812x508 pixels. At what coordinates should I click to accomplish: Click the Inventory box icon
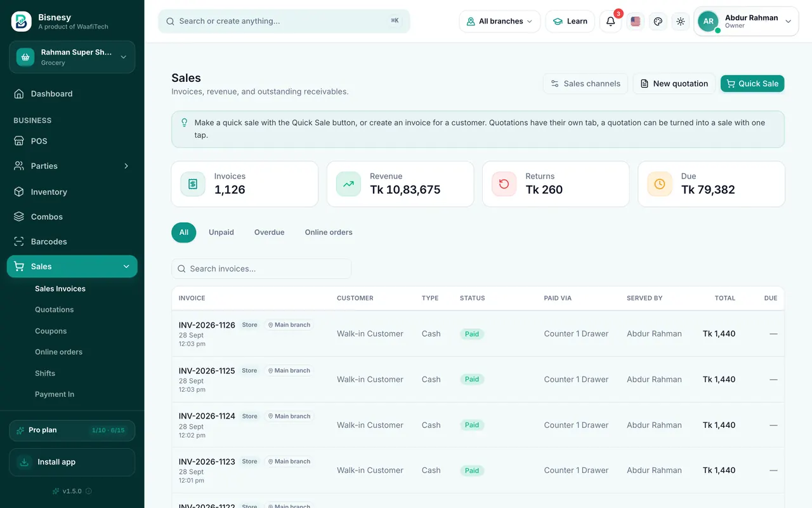click(x=19, y=192)
